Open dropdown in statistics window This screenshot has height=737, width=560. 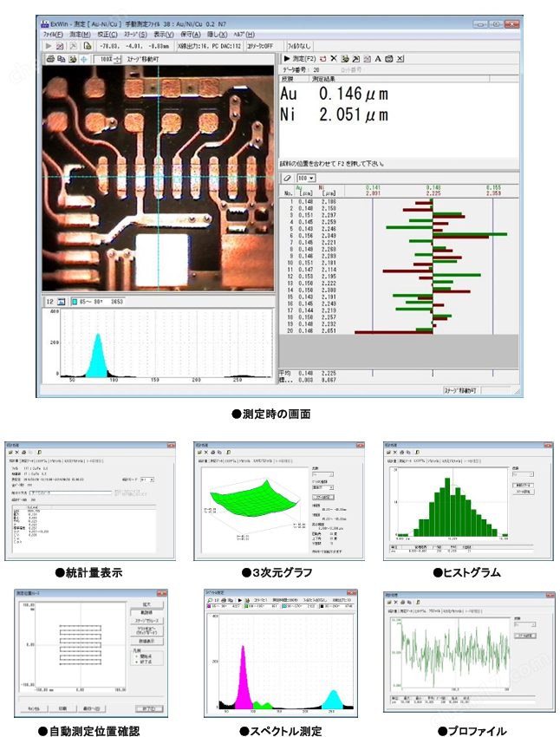147,479
